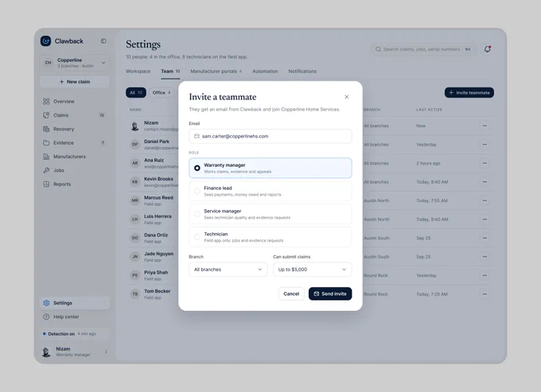Switch to the Team tab
The image size is (541, 392).
(x=170, y=71)
